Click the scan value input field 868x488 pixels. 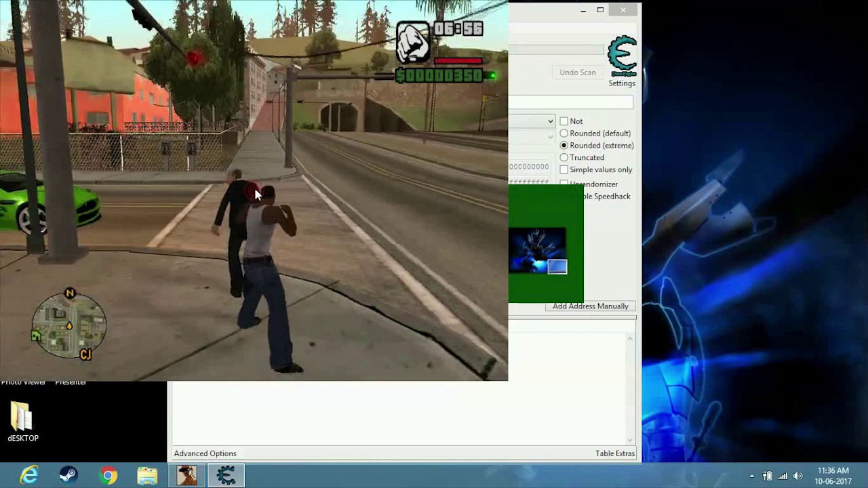click(571, 102)
